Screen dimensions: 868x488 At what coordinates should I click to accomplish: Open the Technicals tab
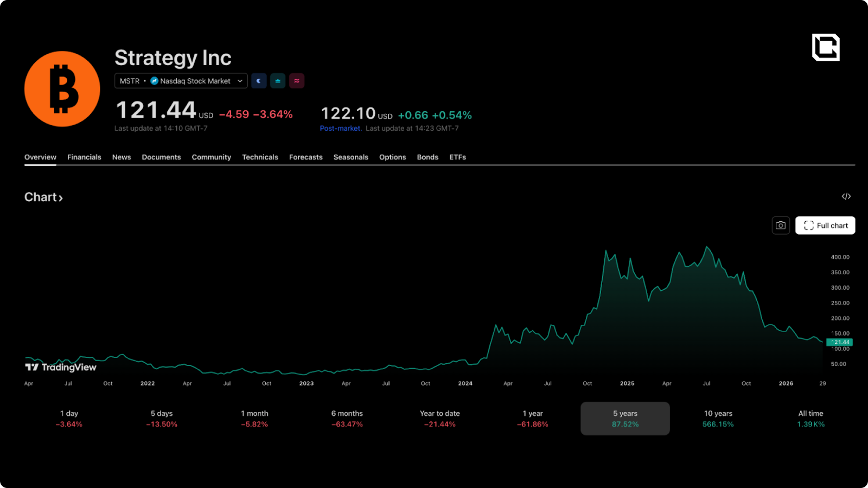point(260,157)
